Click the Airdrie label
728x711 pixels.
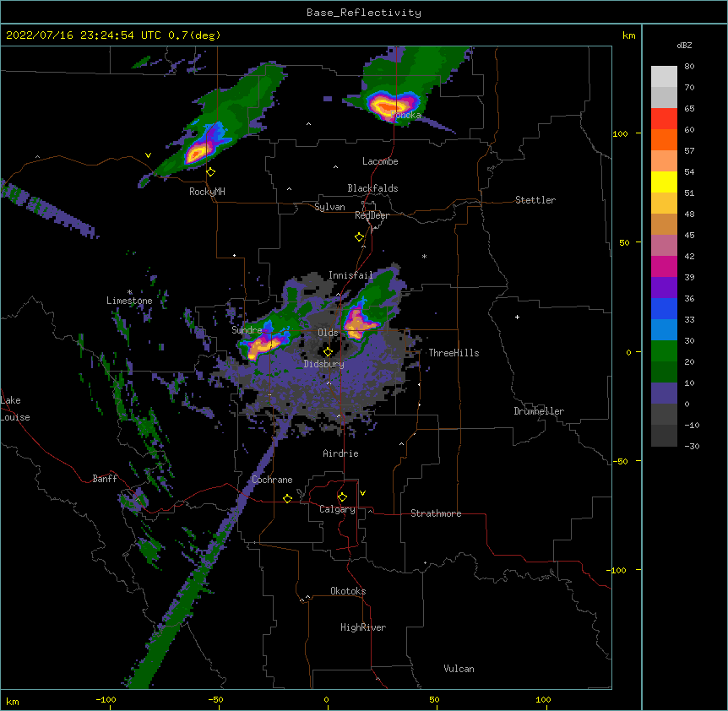pyautogui.click(x=340, y=453)
